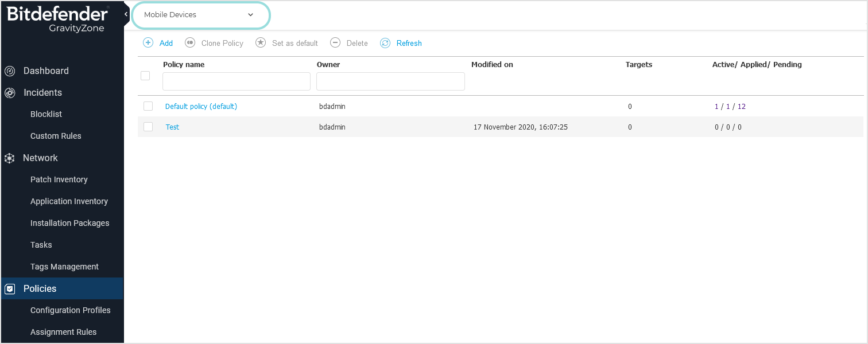This screenshot has width=868, height=344.
Task: Click the Dashboard gauge icon in sidebar
Action: (x=10, y=71)
